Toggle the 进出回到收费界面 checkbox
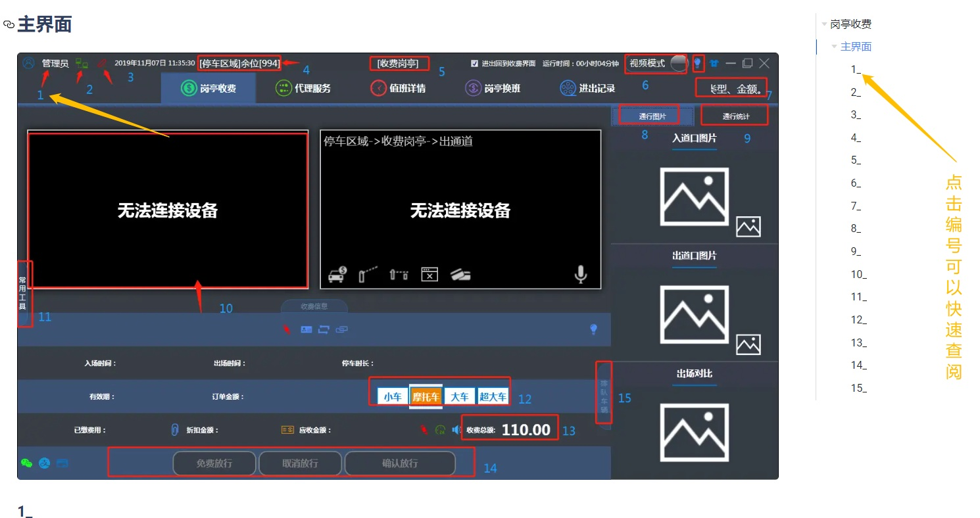Screen dimensions: 980x518 point(474,63)
